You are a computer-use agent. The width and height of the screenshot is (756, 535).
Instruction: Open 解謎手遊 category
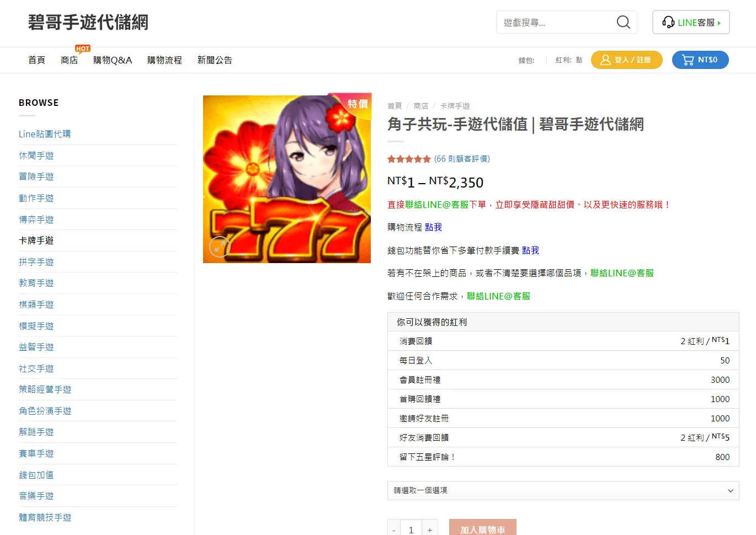point(36,432)
